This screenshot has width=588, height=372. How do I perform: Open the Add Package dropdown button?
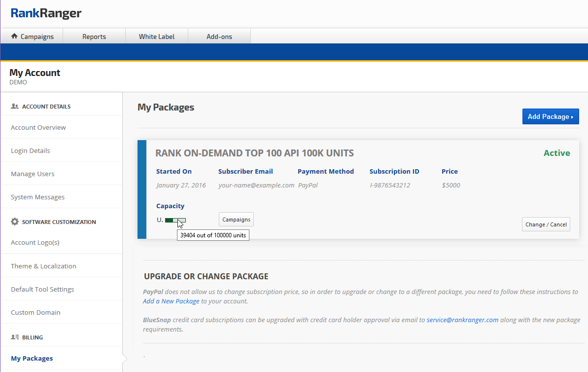pos(550,116)
